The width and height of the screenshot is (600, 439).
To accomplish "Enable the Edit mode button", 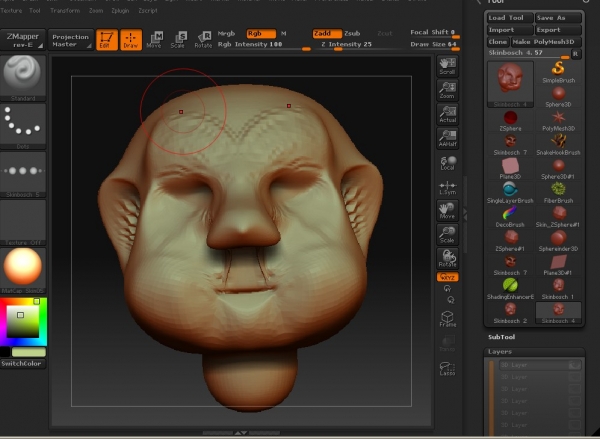I will coord(107,40).
